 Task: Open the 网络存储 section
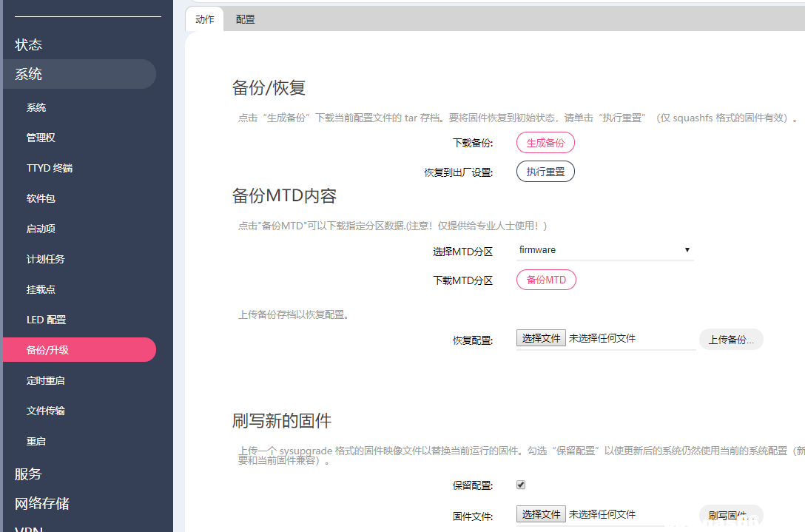click(41, 503)
